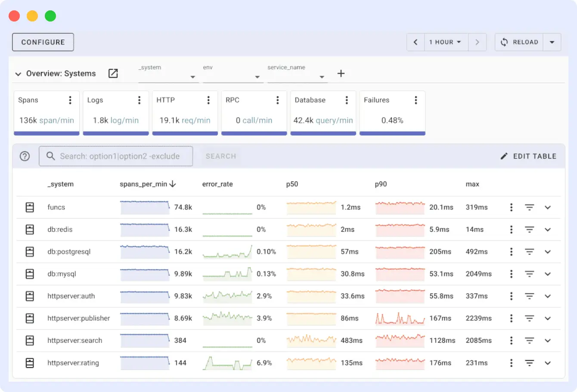This screenshot has width=577, height=392.
Task: Click the error_rate sparkline for httpserver:rating
Action: 227,363
